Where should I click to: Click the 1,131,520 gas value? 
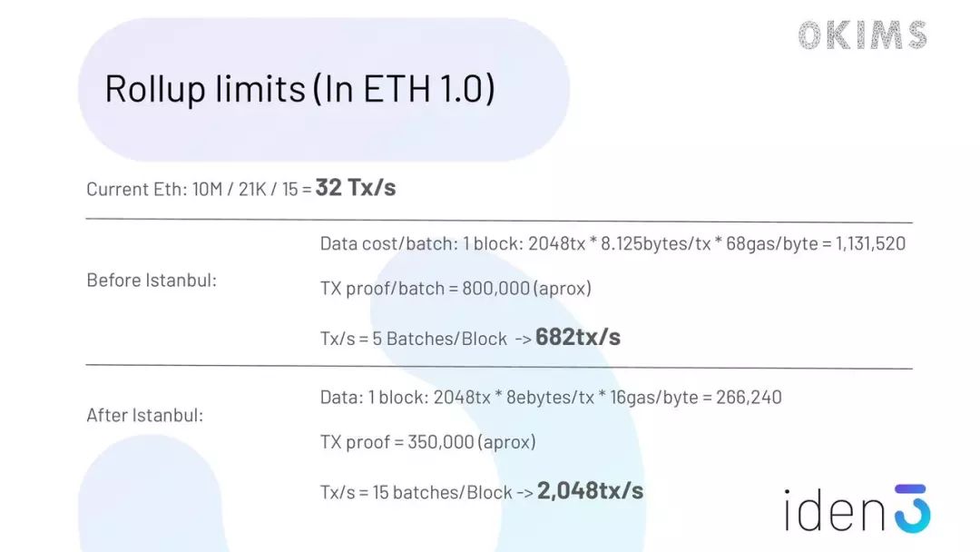[x=870, y=244]
